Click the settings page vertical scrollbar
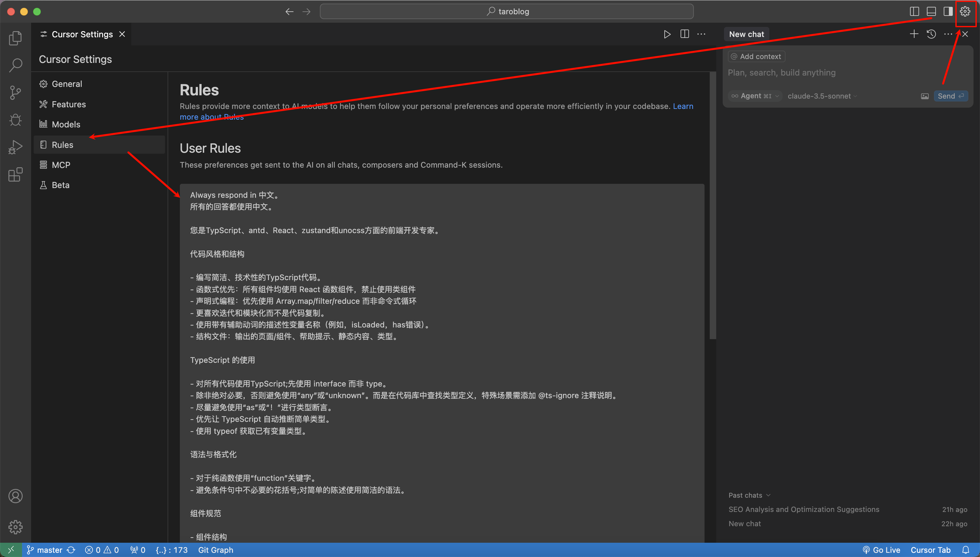980x557 pixels. [x=712, y=207]
